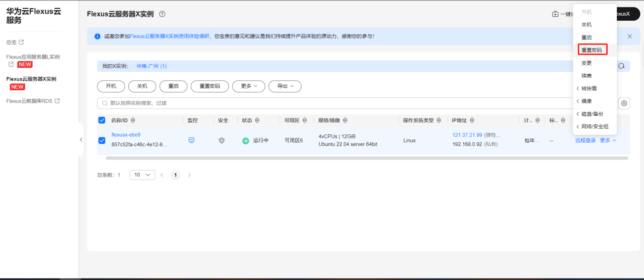Image resolution: width=644 pixels, height=280 pixels.
Task: Go to the previous page arrow
Action: (161, 175)
